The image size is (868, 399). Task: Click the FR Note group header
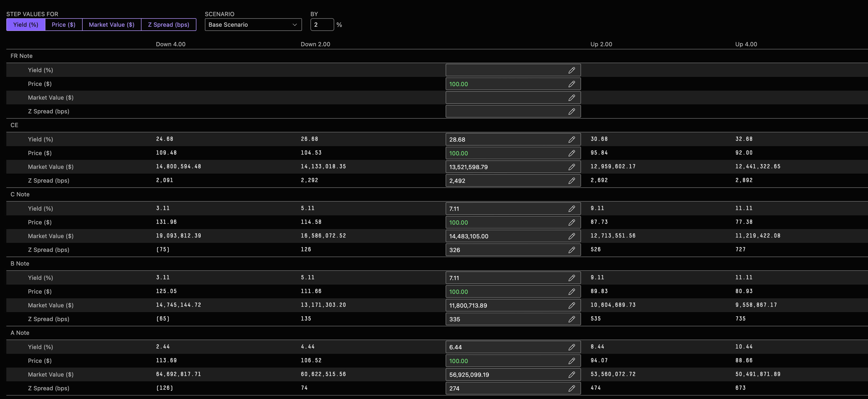22,56
